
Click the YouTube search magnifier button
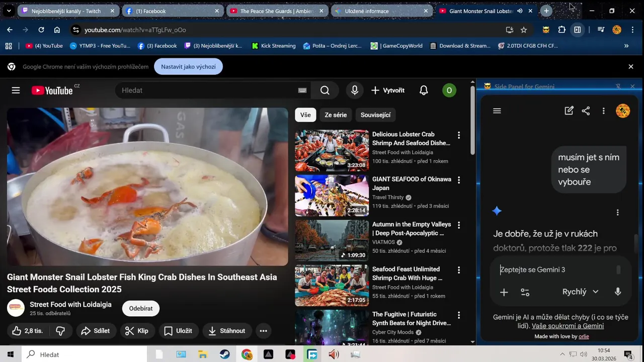click(x=325, y=90)
